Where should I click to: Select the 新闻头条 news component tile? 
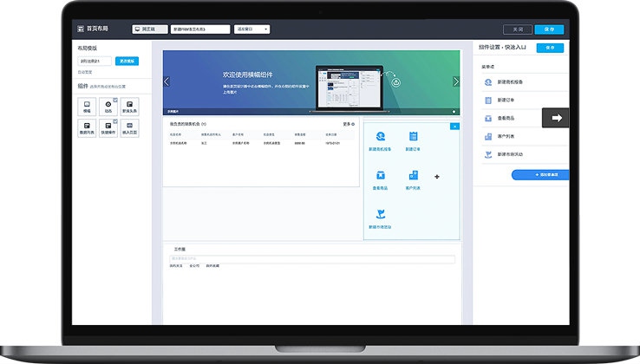coord(129,107)
